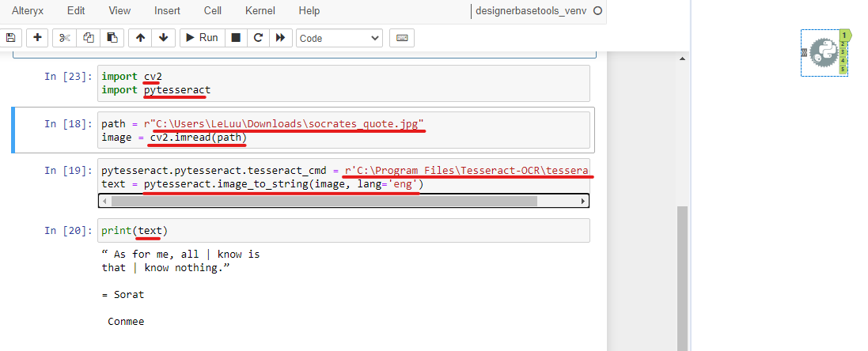The image size is (868, 351).
Task: Click the lang='eng' argument
Action: pos(388,183)
